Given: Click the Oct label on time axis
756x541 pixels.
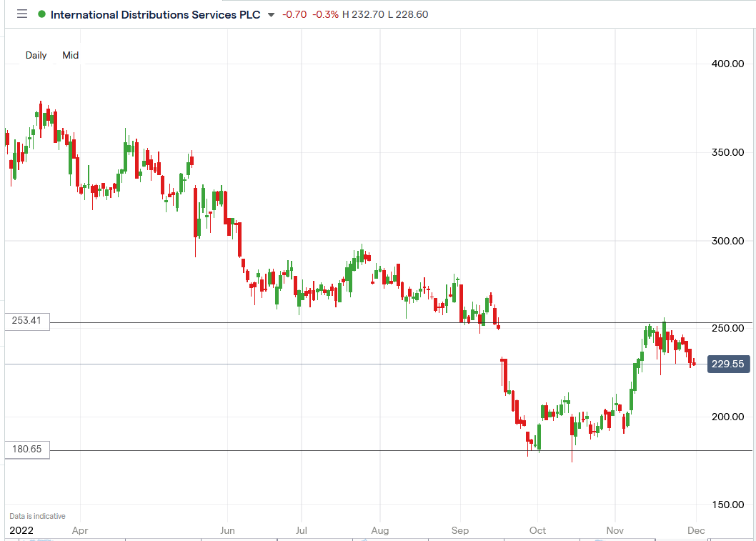Looking at the screenshot, I should tap(537, 531).
